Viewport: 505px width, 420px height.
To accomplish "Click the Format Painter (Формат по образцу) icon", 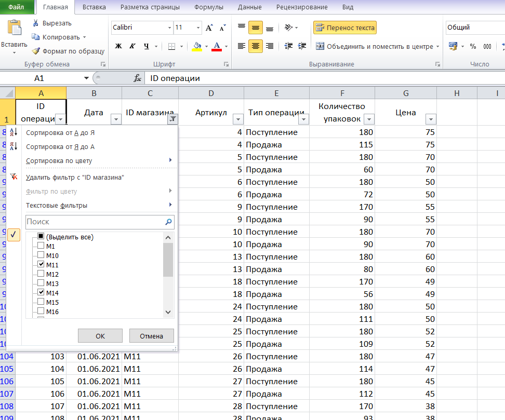I will (36, 51).
